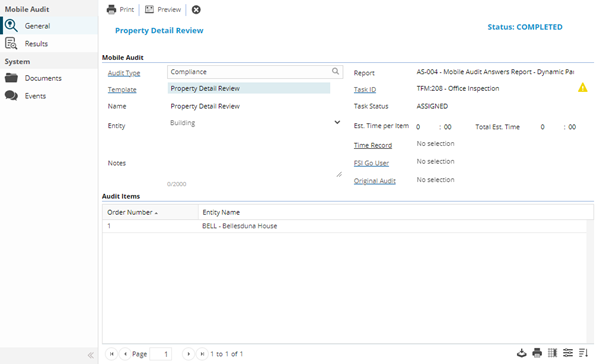Viewport: 600px width, 364px height.
Task: Click the Name field value
Action: pyautogui.click(x=205, y=106)
